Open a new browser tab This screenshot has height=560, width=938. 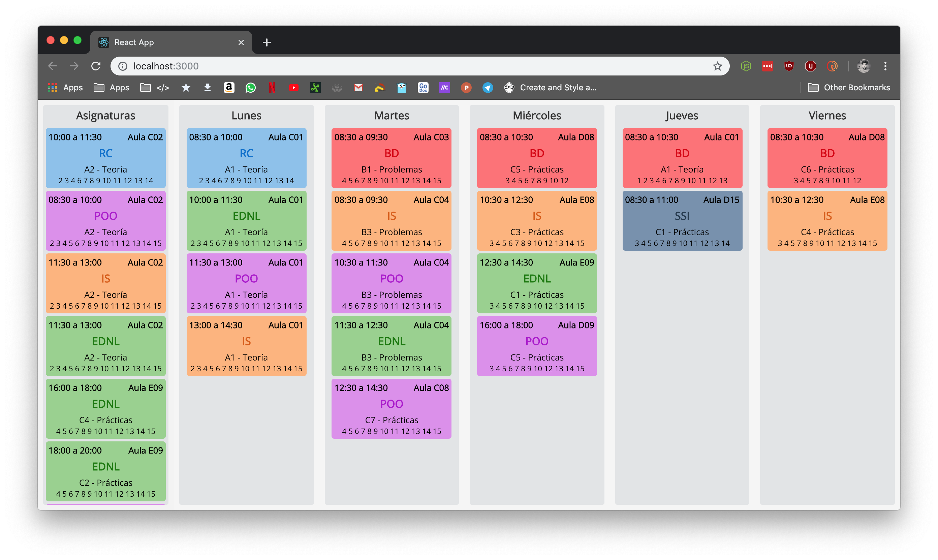267,42
